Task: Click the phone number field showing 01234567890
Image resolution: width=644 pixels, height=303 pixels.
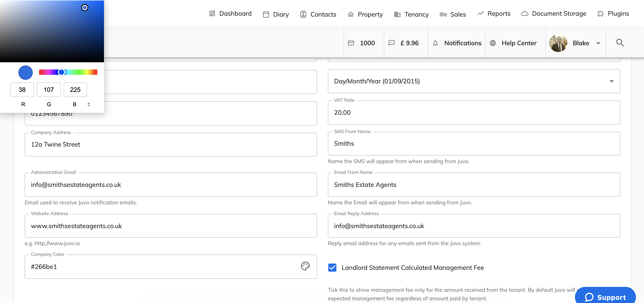Action: pyautogui.click(x=171, y=113)
